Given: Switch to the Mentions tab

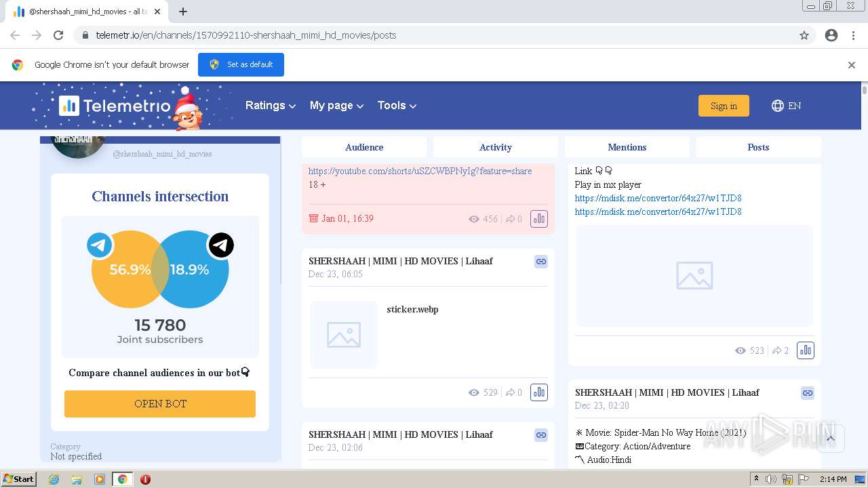Looking at the screenshot, I should [627, 147].
